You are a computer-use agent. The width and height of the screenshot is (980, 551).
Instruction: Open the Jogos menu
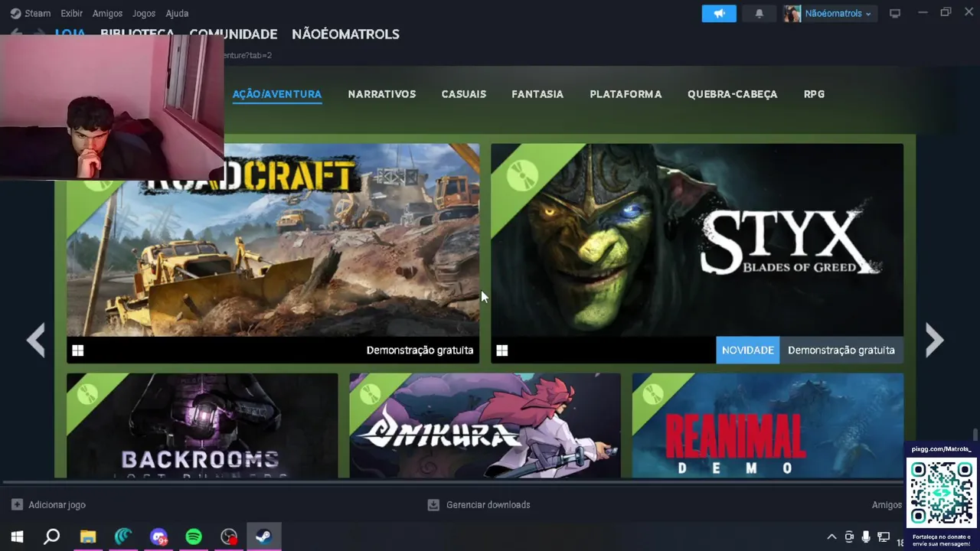click(144, 13)
